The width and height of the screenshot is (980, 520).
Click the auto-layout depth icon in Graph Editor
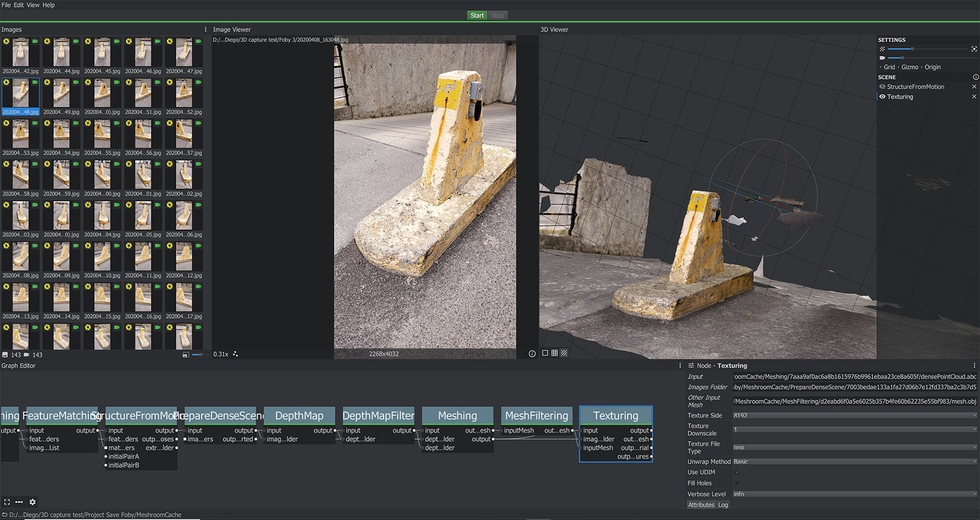pos(19,502)
